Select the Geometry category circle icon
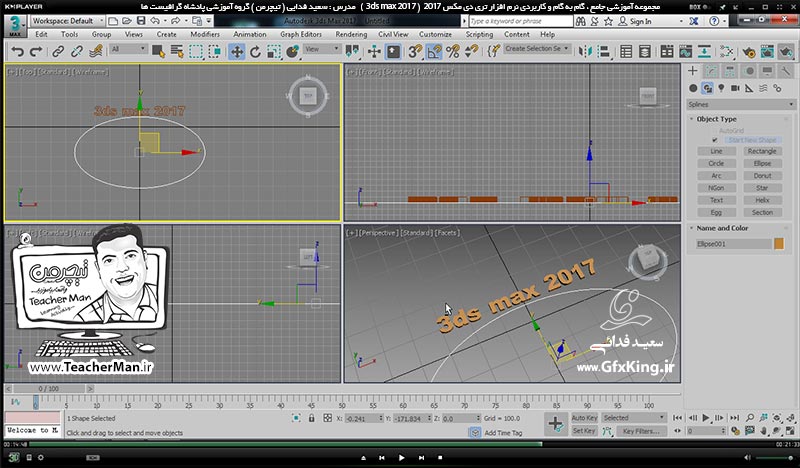This screenshot has width=800, height=468. [x=693, y=88]
